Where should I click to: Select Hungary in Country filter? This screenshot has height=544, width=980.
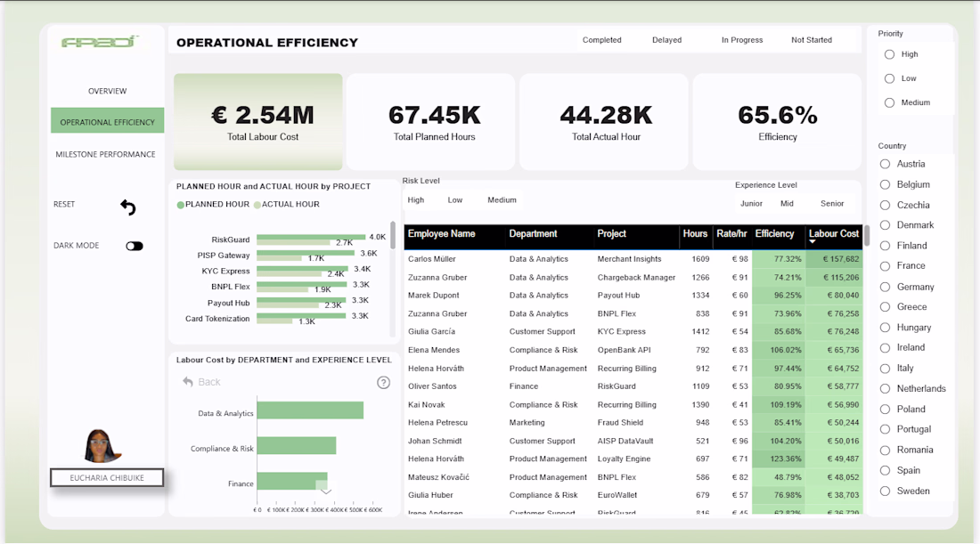[885, 328]
